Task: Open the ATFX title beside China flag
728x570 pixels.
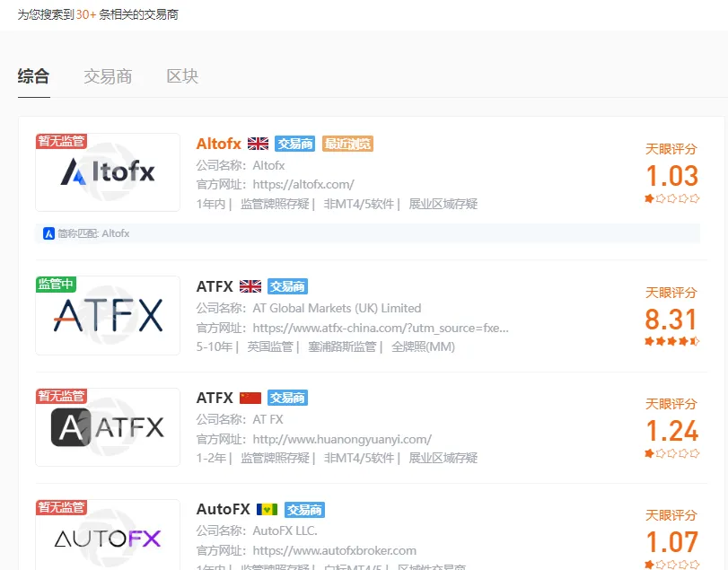Action: pos(215,398)
